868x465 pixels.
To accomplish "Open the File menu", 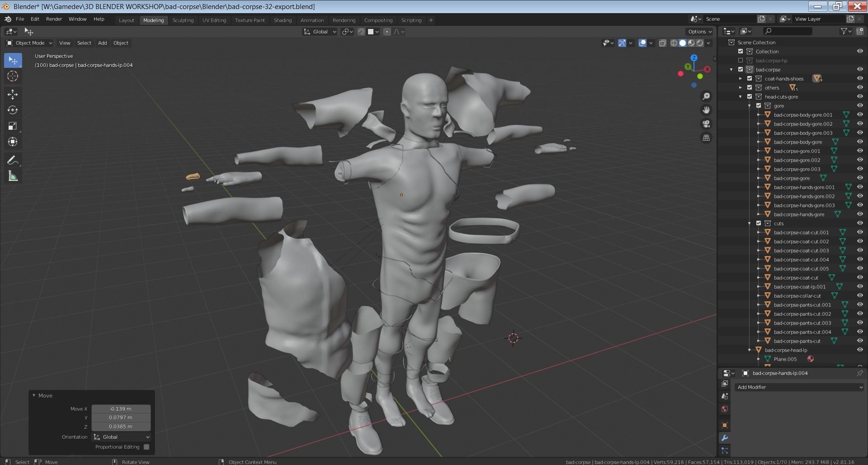I will coord(20,19).
